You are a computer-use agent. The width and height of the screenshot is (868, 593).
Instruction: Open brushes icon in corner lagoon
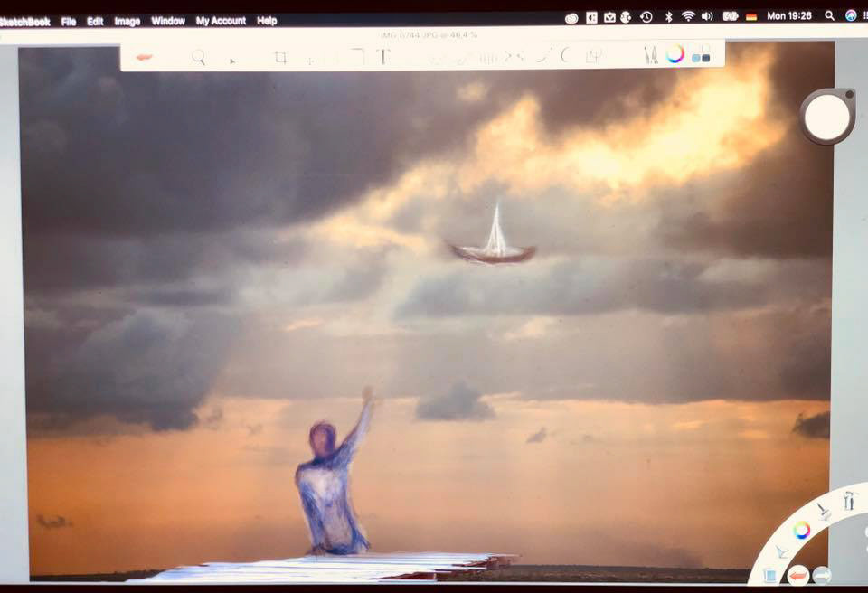click(849, 501)
